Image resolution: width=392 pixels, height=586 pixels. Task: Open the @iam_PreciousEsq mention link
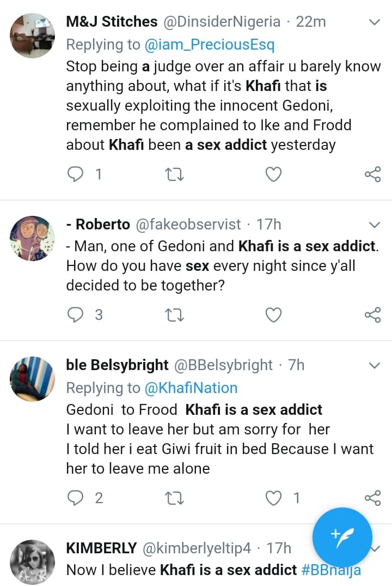coord(210,45)
